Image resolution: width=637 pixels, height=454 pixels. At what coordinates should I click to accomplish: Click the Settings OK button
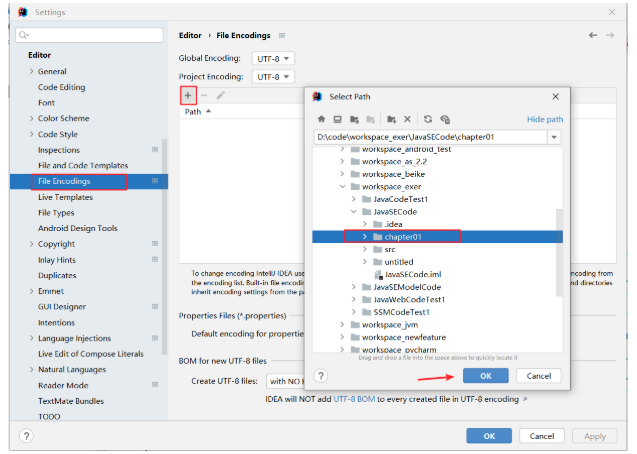click(x=489, y=436)
